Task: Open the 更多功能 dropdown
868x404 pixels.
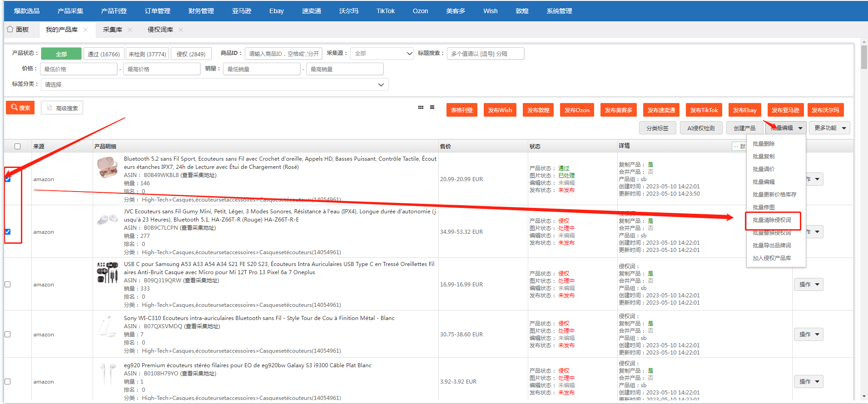Action: [x=829, y=128]
